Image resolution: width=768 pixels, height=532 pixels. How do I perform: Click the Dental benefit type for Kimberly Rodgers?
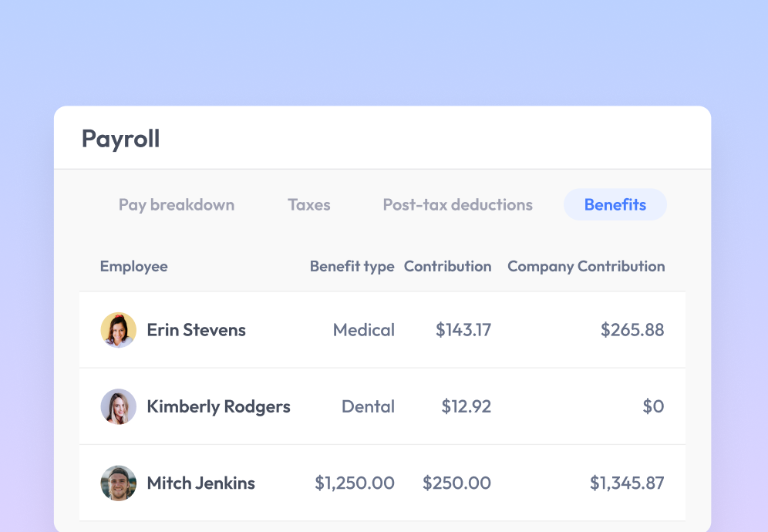click(368, 406)
